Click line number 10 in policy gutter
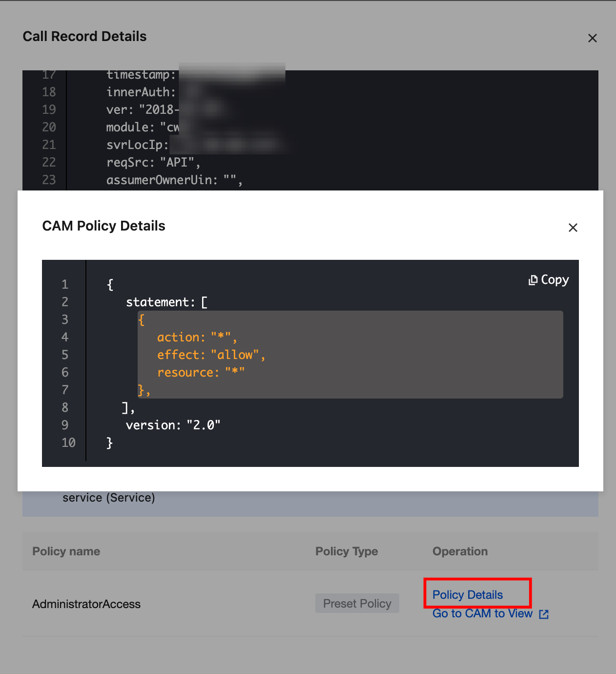Screen dimensions: 616x674 click(68, 443)
